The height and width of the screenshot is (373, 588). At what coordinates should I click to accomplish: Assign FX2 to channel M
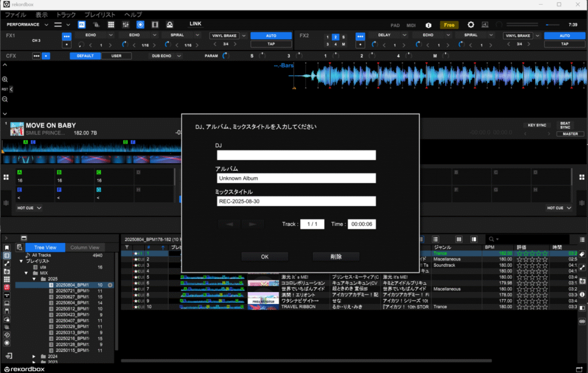coord(343,44)
